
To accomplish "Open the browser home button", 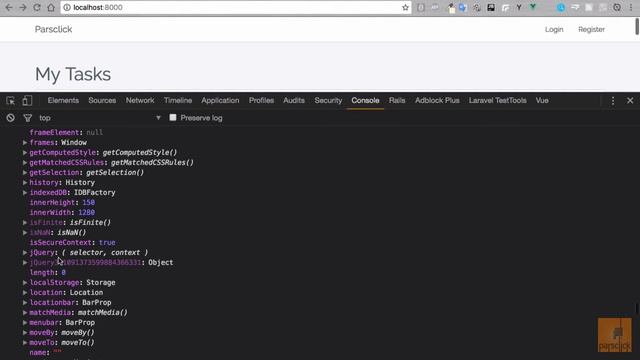I will click(x=51, y=7).
